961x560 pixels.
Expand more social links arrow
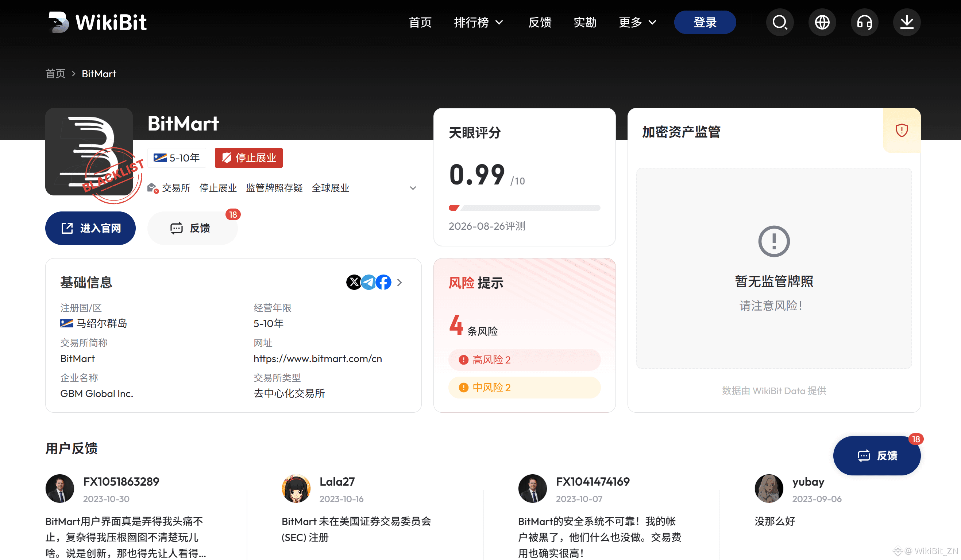[x=399, y=282]
